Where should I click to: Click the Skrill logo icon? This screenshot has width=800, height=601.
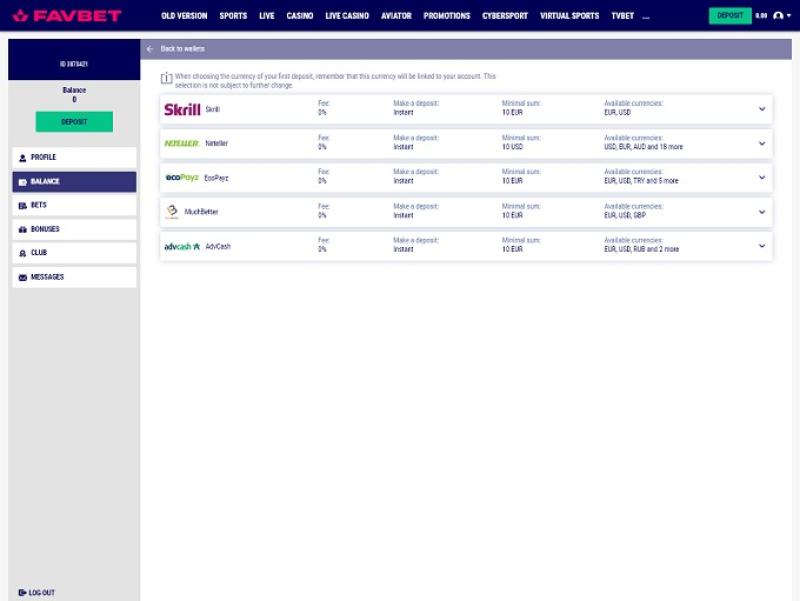coord(182,109)
